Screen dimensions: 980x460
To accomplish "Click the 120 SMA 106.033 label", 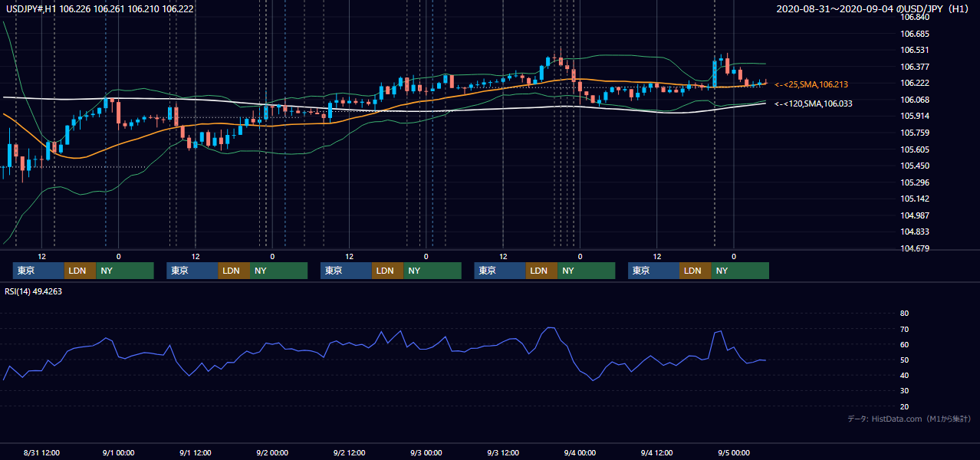I will (814, 103).
